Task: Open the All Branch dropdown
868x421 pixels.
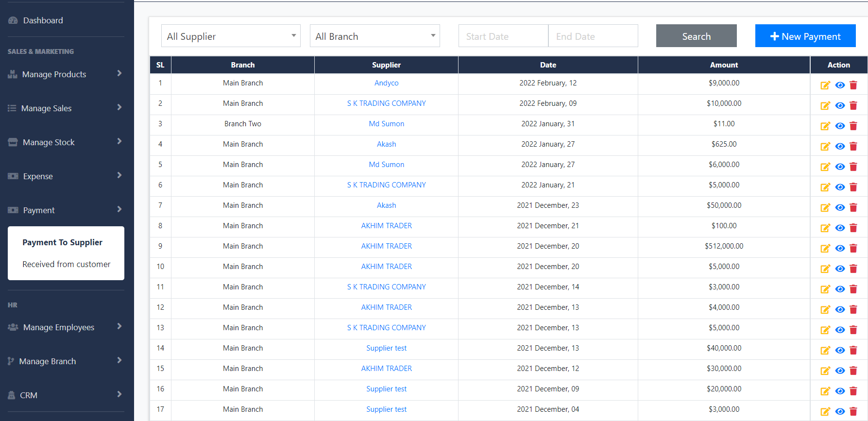Action: tap(374, 36)
